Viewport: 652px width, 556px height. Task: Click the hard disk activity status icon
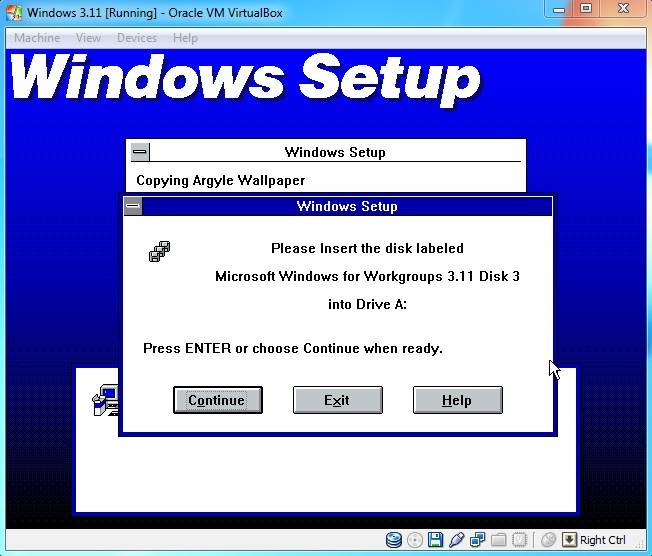click(x=394, y=540)
